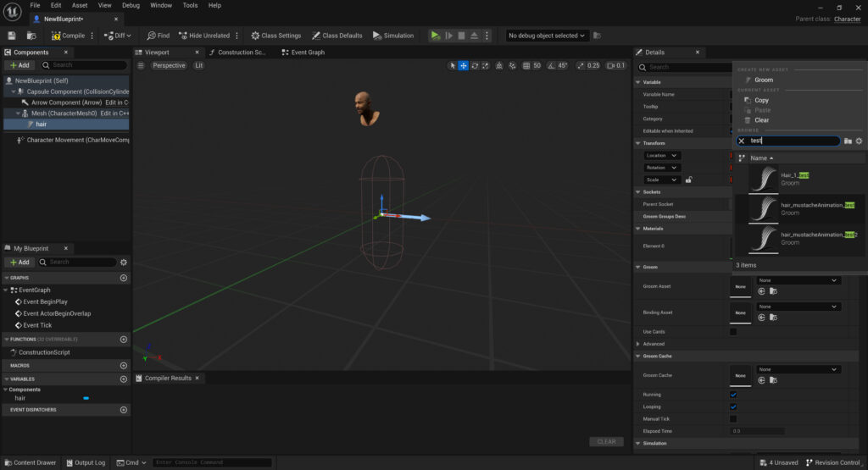The image size is (868, 470).
Task: Click add button beside Functions section
Action: coord(124,340)
